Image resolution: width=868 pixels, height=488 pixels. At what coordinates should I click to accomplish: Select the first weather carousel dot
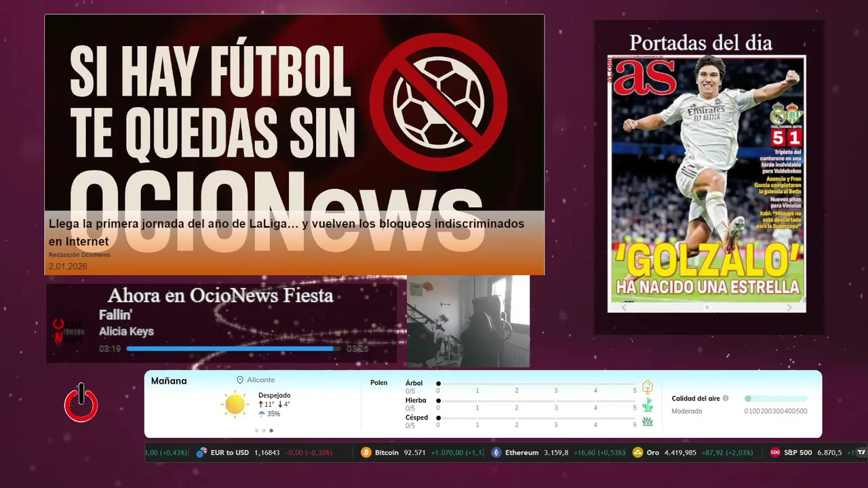pos(256,430)
